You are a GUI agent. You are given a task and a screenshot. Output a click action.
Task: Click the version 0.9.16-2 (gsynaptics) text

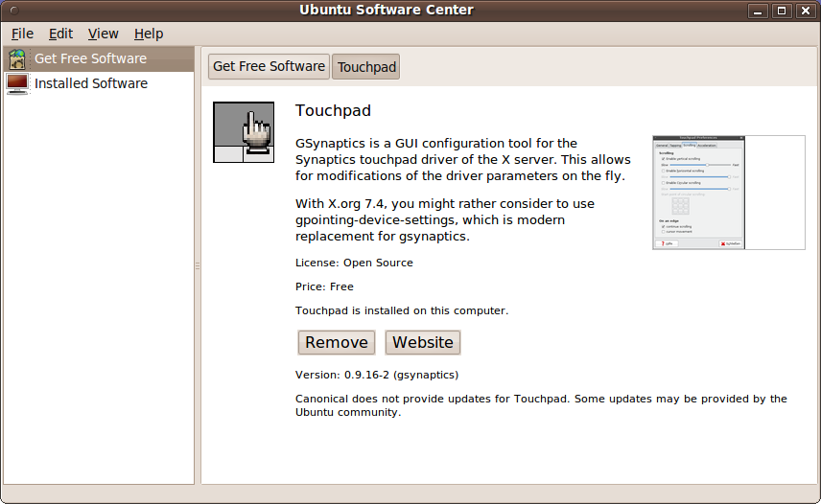pos(377,375)
